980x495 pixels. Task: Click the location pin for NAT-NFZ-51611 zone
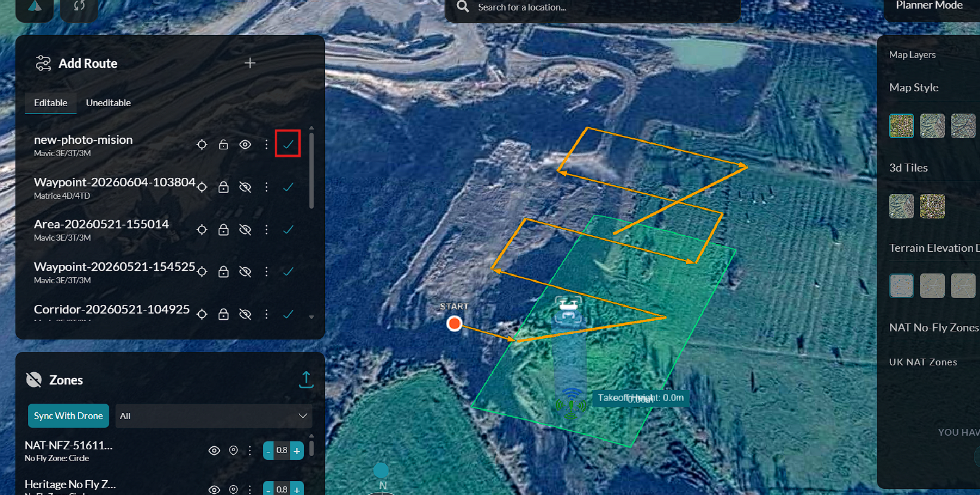(x=233, y=451)
